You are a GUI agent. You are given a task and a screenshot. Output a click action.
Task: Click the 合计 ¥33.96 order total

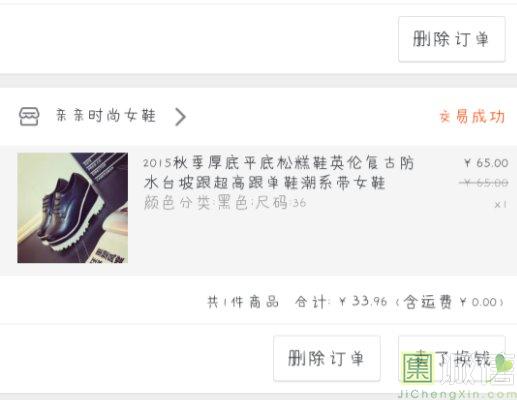click(341, 302)
